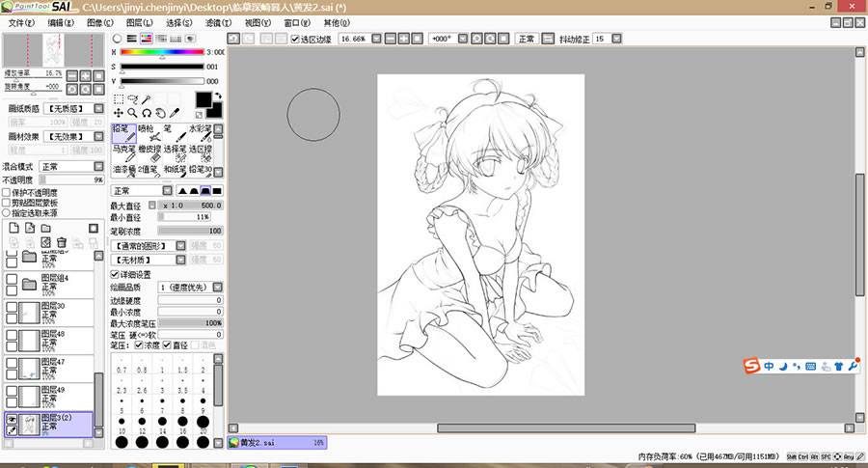Open the 绘画品质 dropdown

(218, 287)
